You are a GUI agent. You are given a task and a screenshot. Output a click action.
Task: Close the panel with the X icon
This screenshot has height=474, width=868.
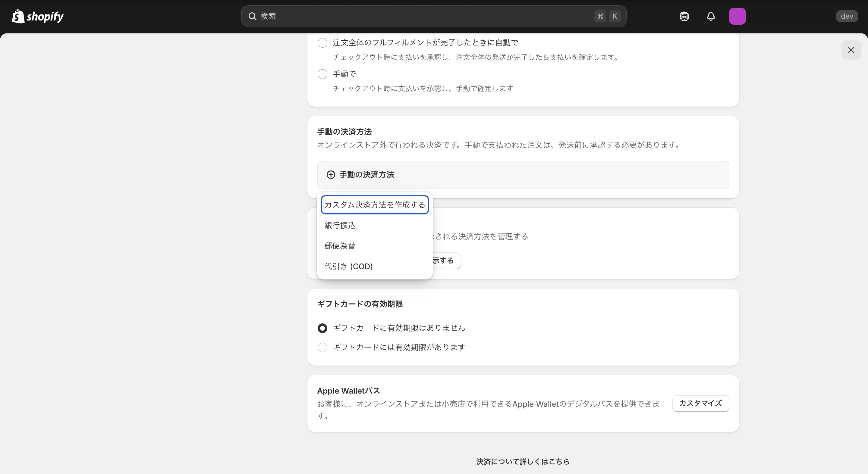[x=851, y=50]
